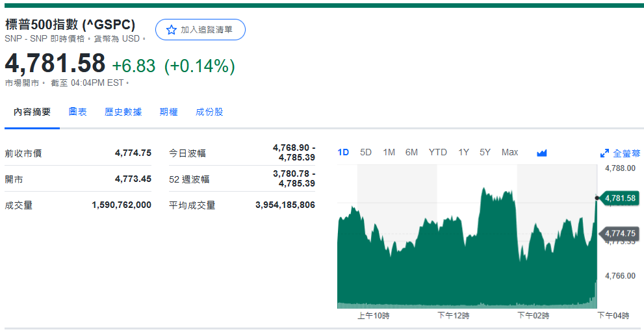Screen dimensions: 644x334
Task: Set chart range to 1M
Action: point(389,152)
